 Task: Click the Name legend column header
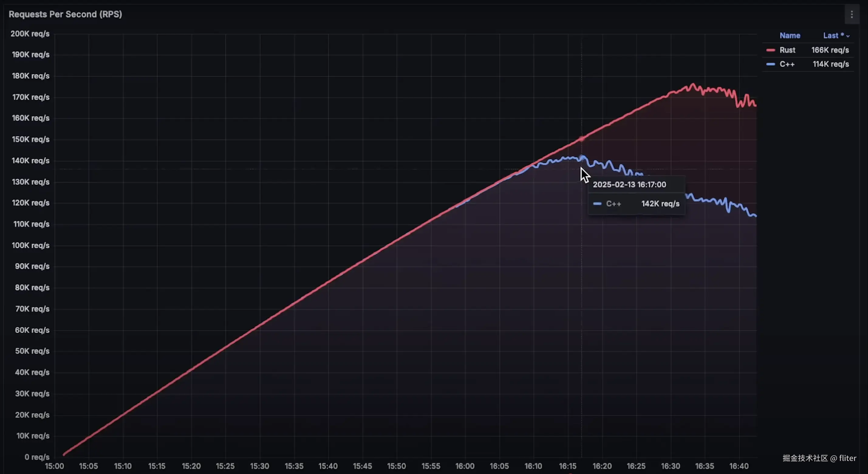[x=789, y=36]
